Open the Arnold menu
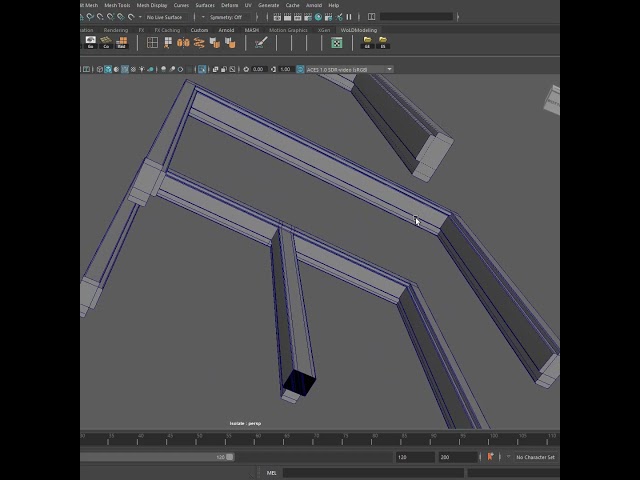The width and height of the screenshot is (640, 480). tap(314, 5)
